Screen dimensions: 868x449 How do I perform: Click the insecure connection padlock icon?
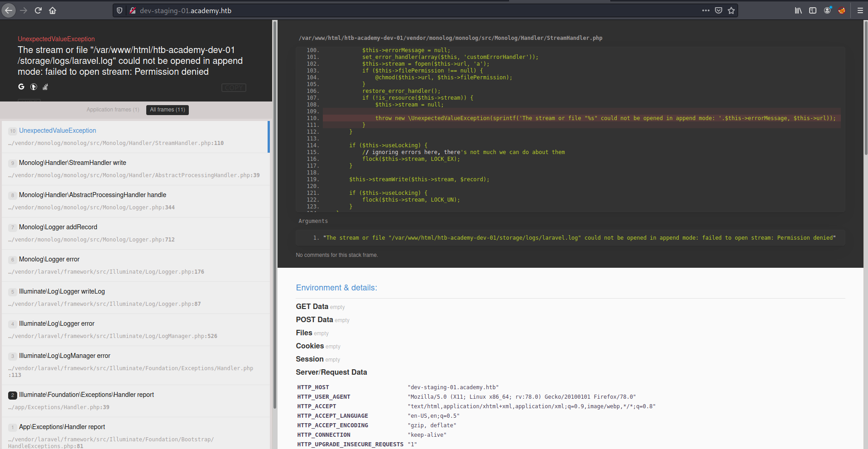(x=132, y=10)
